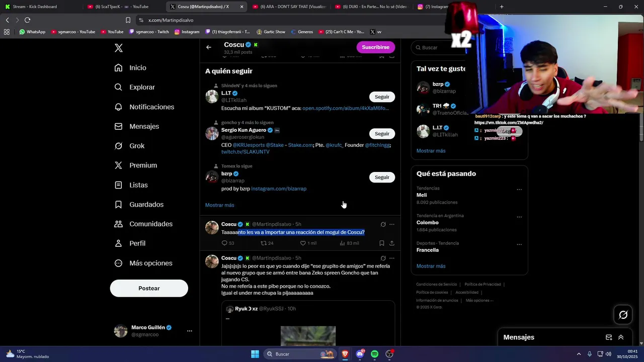The image size is (644, 362).
Task: Follow L.I.T with the Seguir button
Action: [x=382, y=97]
